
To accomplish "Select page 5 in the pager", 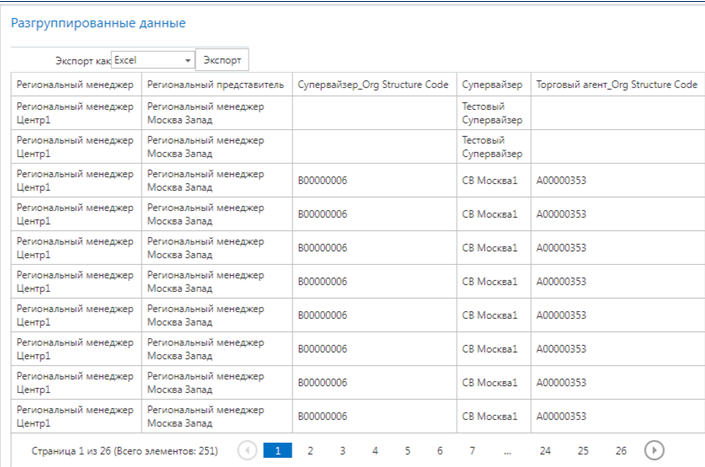I will 407,451.
